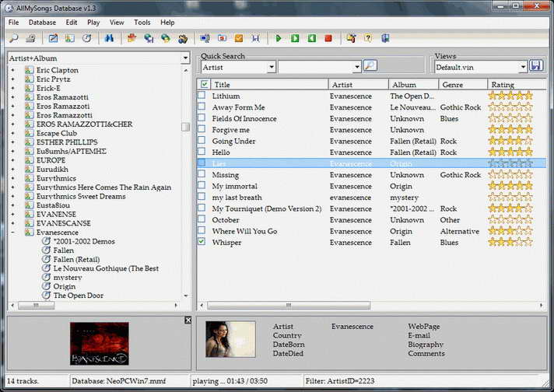Image resolution: width=554 pixels, height=392 pixels.
Task: Check the box for Going Under
Action: tap(202, 140)
